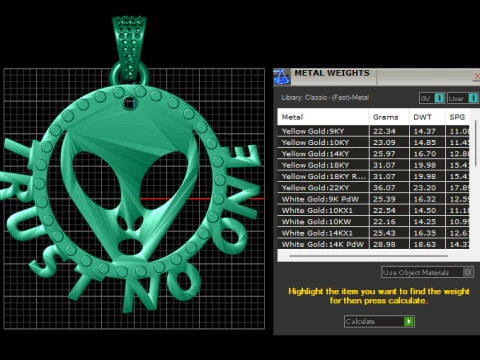Toggle the User switch
Image resolution: width=480 pixels, height=360 pixels.
pyautogui.click(x=463, y=98)
